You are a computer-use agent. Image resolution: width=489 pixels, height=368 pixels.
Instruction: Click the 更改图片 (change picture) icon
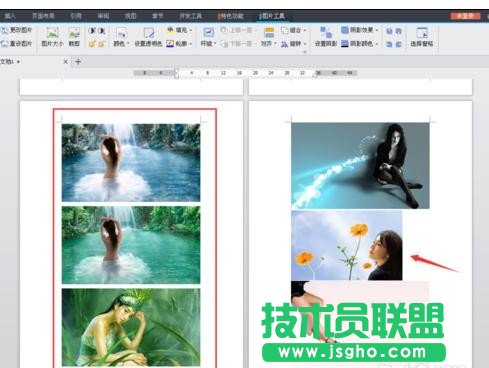5,31
